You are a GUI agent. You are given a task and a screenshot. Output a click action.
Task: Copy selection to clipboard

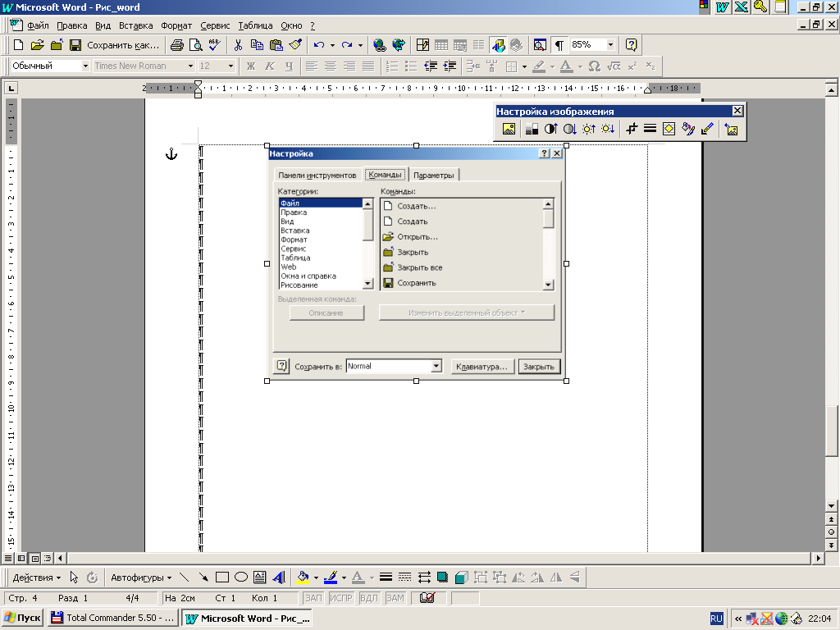(x=257, y=45)
